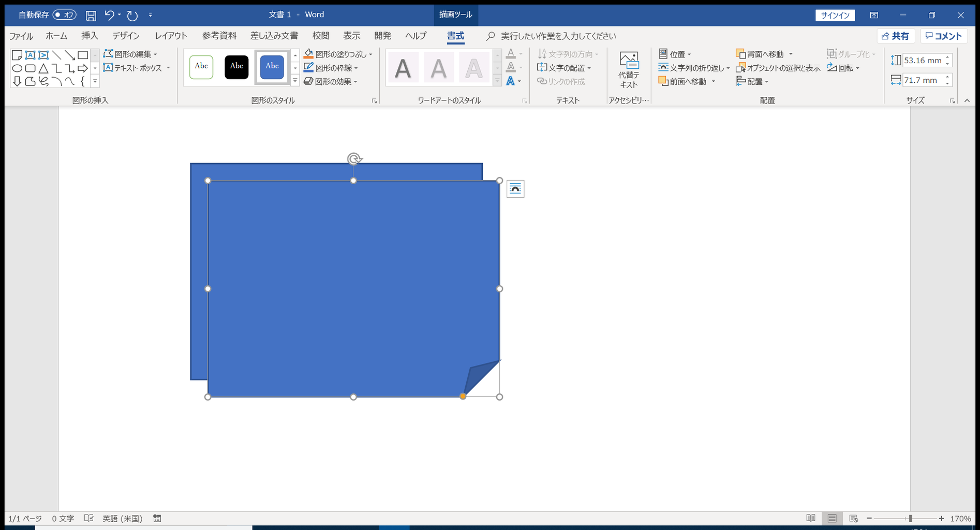Switch to Web Layout view
The image size is (980, 530).
click(x=854, y=518)
